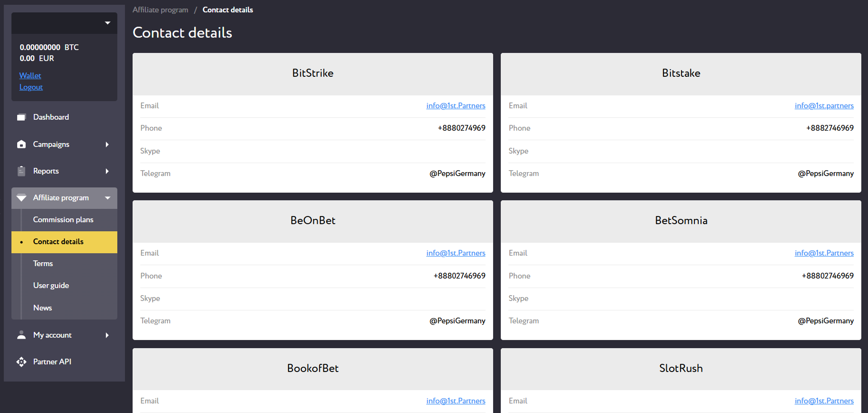The height and width of the screenshot is (413, 868).
Task: Click the BookofBet email link
Action: (456, 401)
